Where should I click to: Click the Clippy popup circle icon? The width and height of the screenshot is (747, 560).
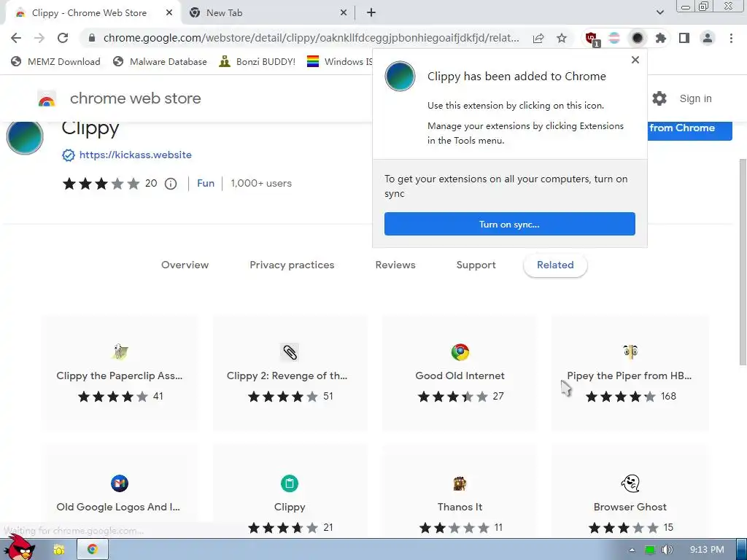click(x=400, y=76)
